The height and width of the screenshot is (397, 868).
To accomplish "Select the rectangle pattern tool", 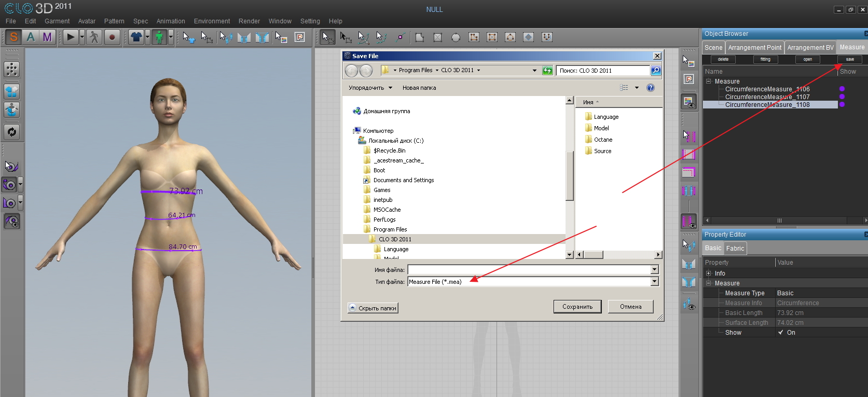I will coord(438,37).
